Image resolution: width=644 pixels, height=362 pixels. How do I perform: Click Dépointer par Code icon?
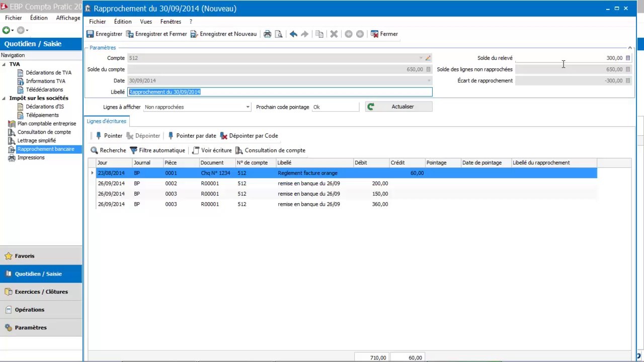point(224,136)
